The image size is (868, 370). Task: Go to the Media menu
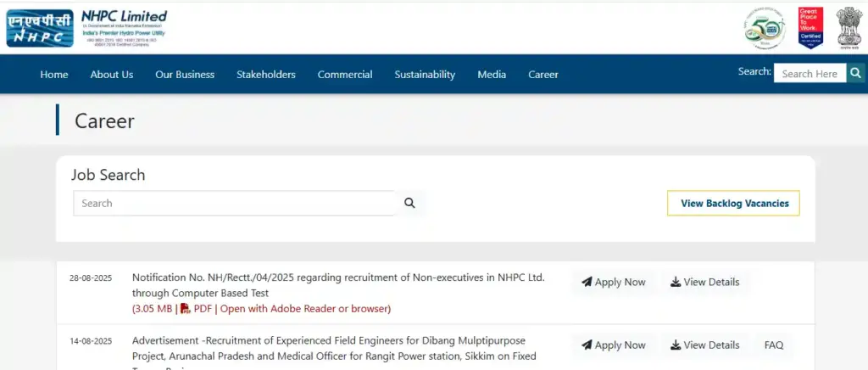click(492, 75)
